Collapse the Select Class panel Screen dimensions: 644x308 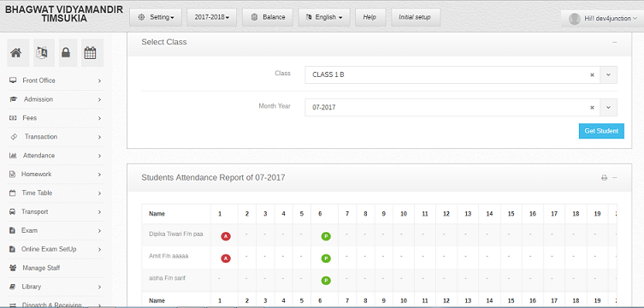click(x=614, y=42)
